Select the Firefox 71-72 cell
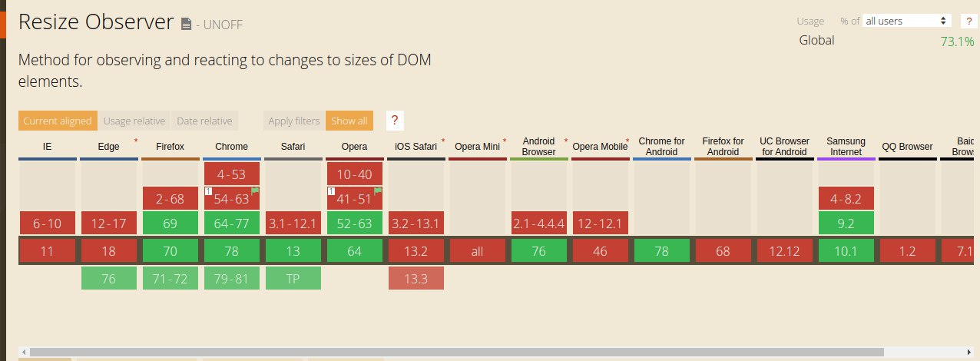The height and width of the screenshot is (361, 980). click(171, 279)
